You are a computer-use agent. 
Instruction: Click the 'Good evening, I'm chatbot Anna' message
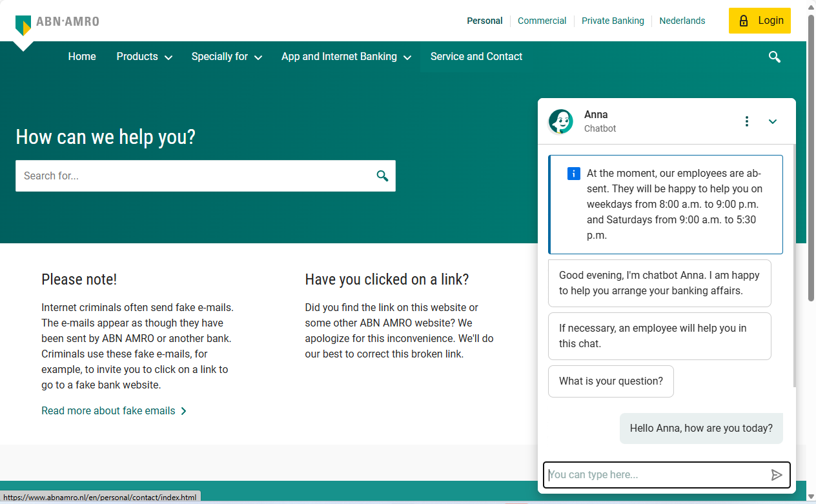pos(659,283)
